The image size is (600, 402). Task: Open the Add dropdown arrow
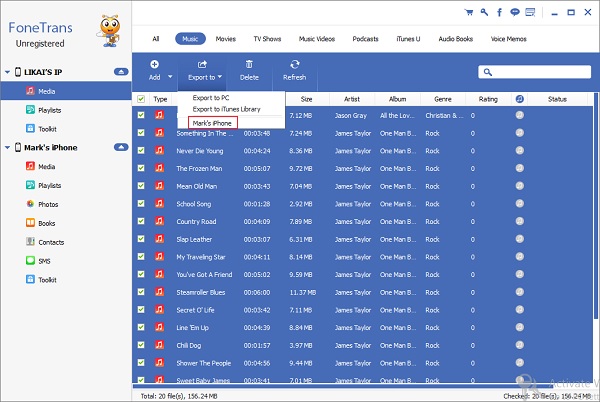(x=170, y=77)
